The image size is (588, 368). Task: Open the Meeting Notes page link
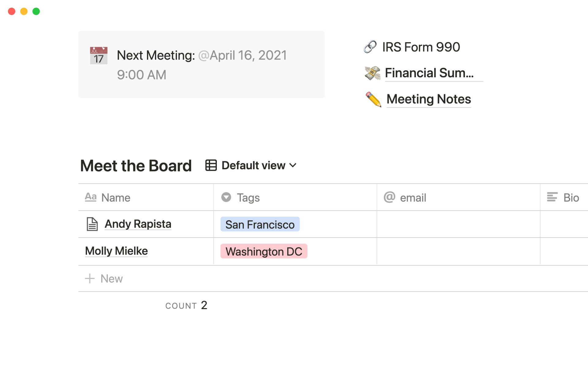(x=428, y=99)
